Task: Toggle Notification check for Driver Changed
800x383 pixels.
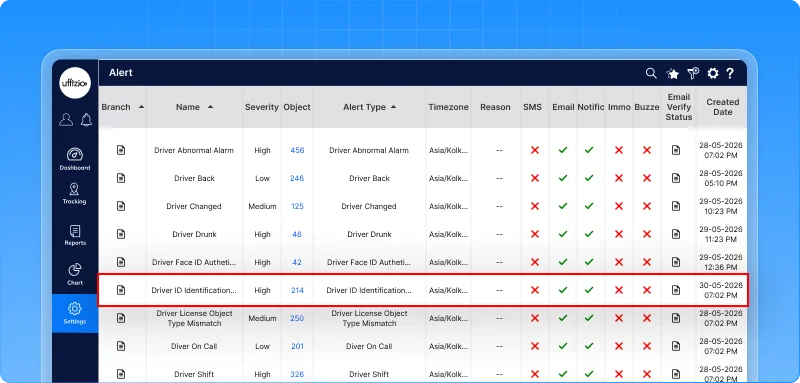Action: 589,207
